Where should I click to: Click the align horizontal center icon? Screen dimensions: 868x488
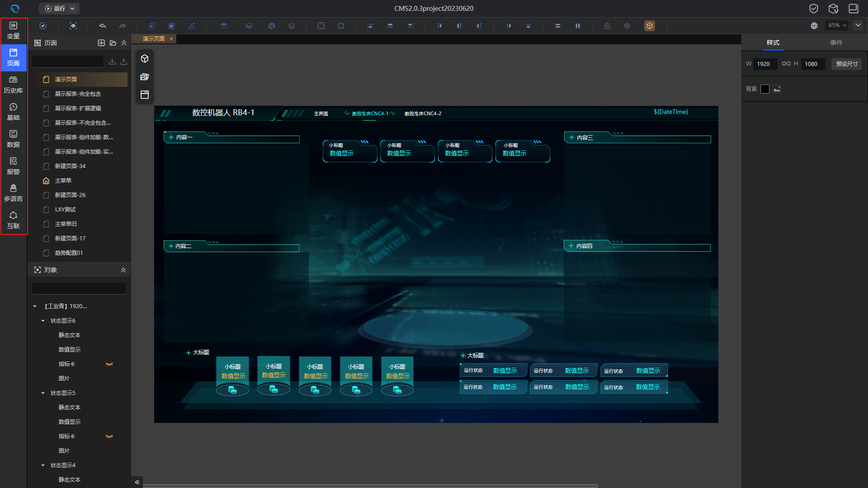[x=390, y=26]
